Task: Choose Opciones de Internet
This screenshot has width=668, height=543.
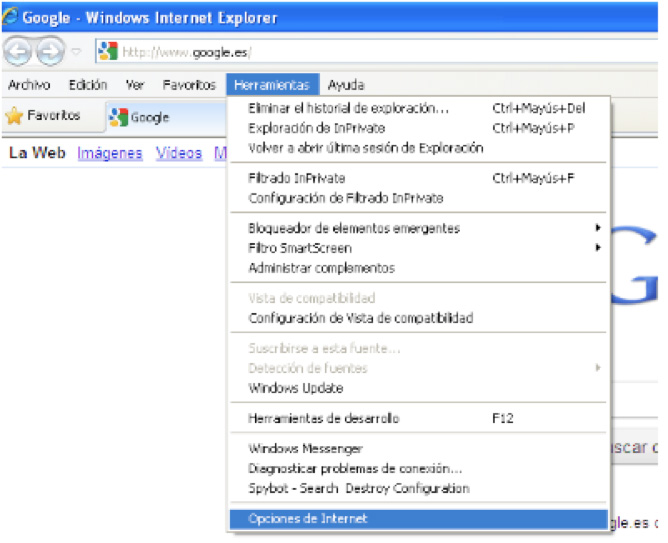Action: (418, 519)
